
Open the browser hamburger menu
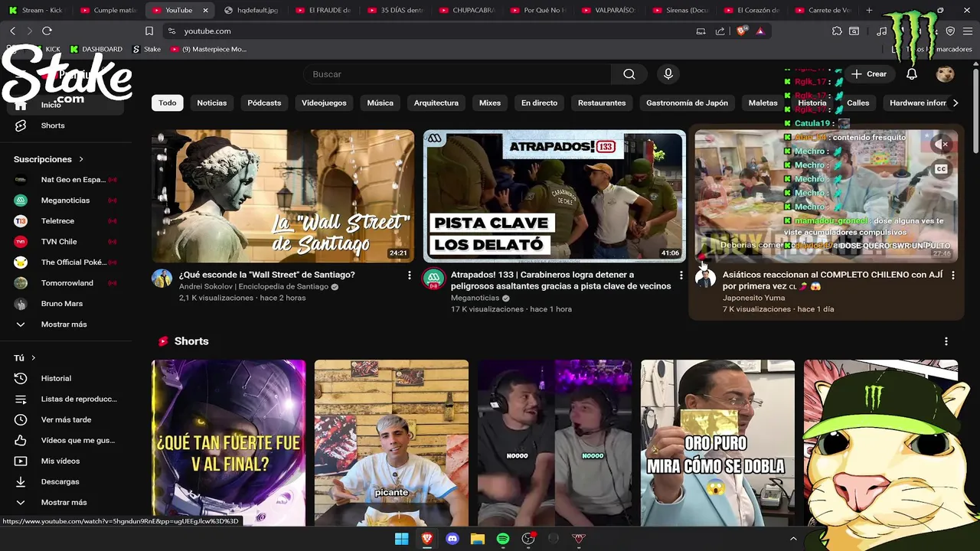(968, 31)
